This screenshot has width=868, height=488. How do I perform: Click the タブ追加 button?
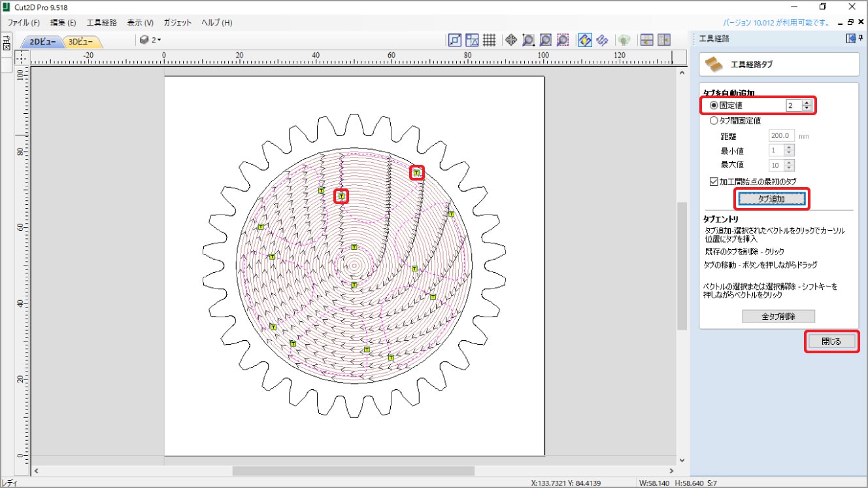[x=771, y=199]
